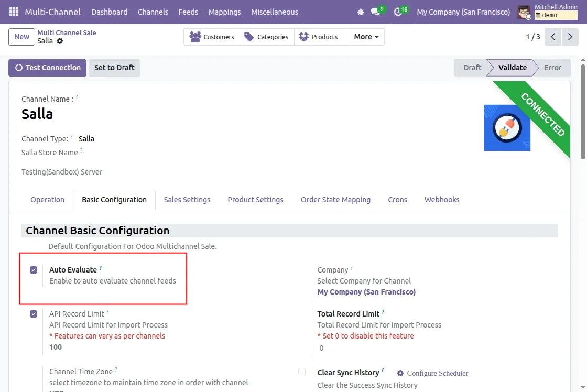Viewport: 587px width, 392px height.
Task: Switch to the Webhooks tab
Action: tap(441, 200)
